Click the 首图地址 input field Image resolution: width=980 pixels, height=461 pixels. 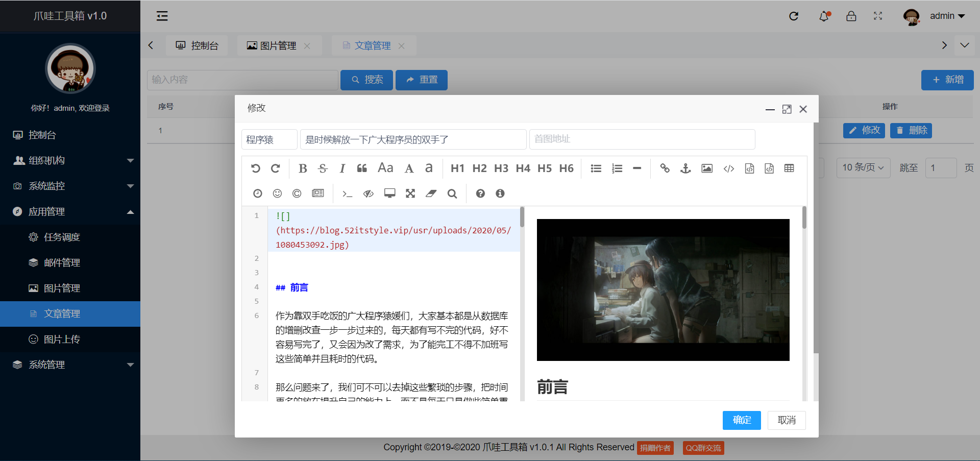click(642, 139)
